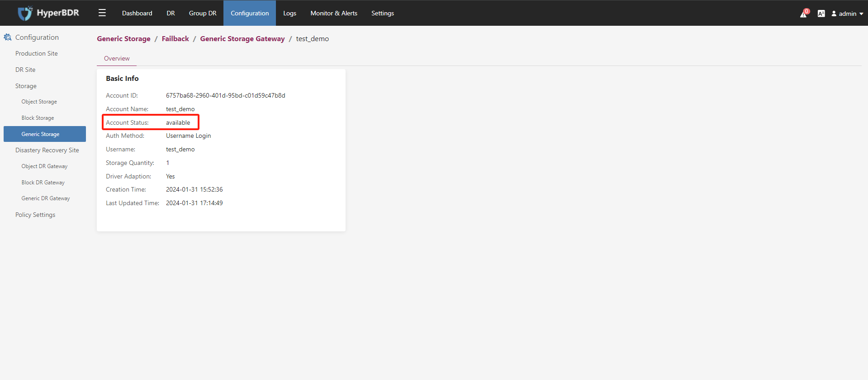
Task: Click test_demo breadcrumb text
Action: 313,39
